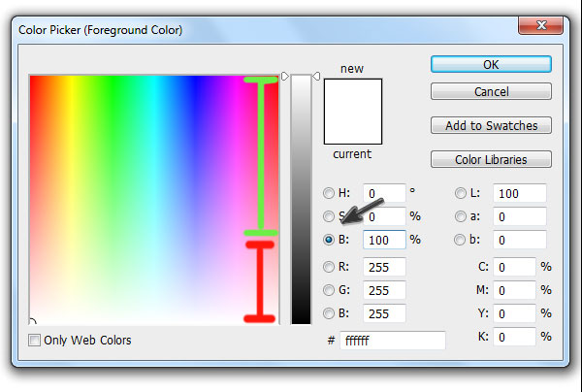Click the K black percent field

coord(514,337)
